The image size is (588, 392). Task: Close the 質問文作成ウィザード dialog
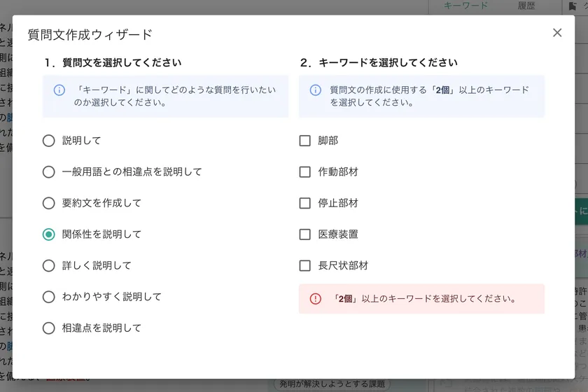click(x=557, y=33)
